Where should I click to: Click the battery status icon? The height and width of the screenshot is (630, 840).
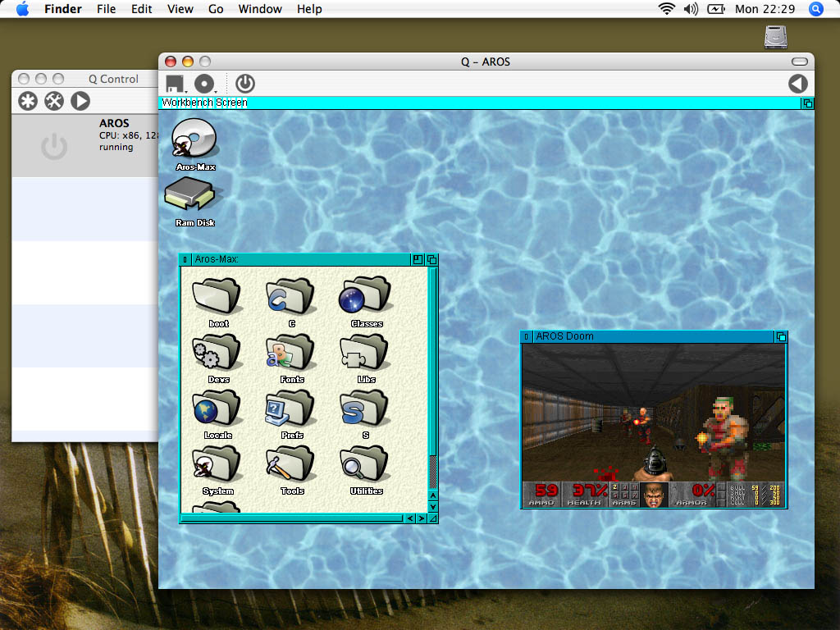pyautogui.click(x=715, y=8)
